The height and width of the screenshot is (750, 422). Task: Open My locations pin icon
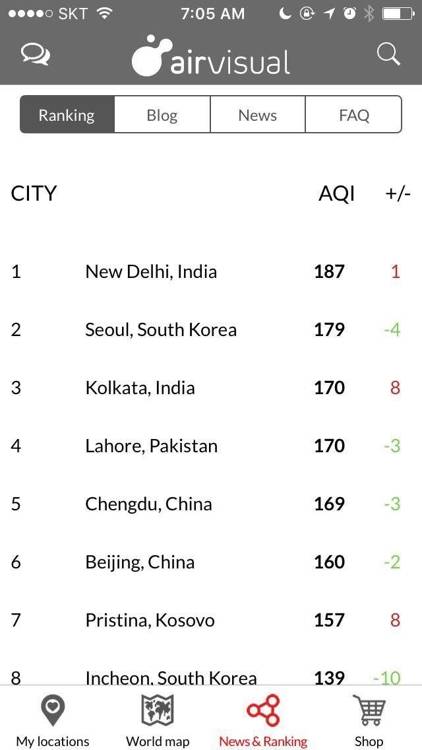click(x=53, y=711)
